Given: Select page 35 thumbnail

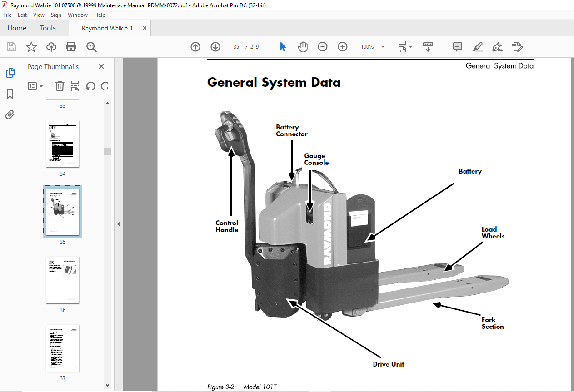Looking at the screenshot, I should click(63, 212).
